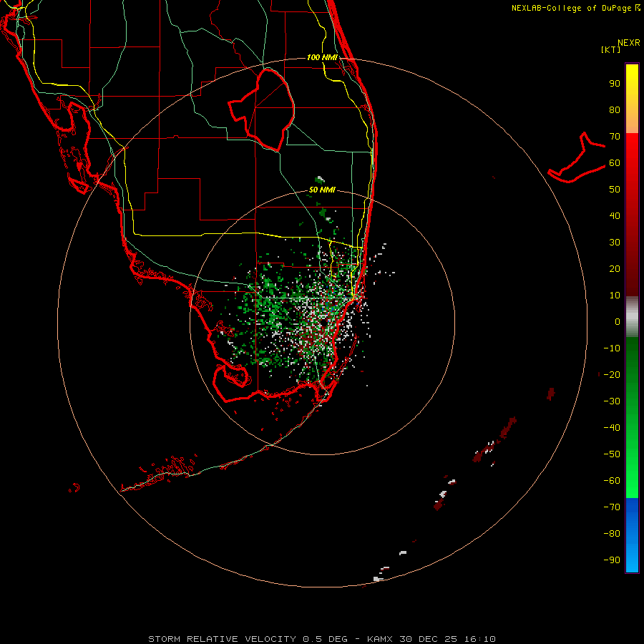The height and width of the screenshot is (644, 644).
Task: Click the -50 value on the velocity scale
Action: 612,454
